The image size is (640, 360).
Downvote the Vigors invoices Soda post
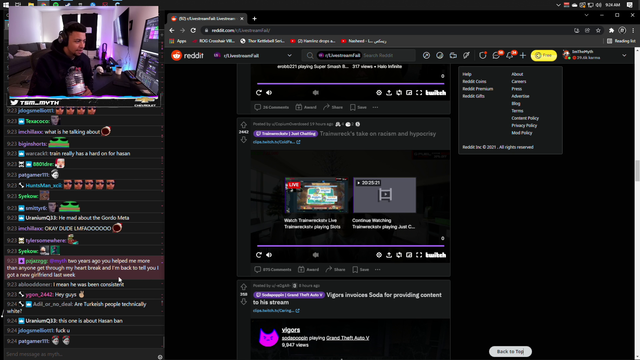[244, 302]
